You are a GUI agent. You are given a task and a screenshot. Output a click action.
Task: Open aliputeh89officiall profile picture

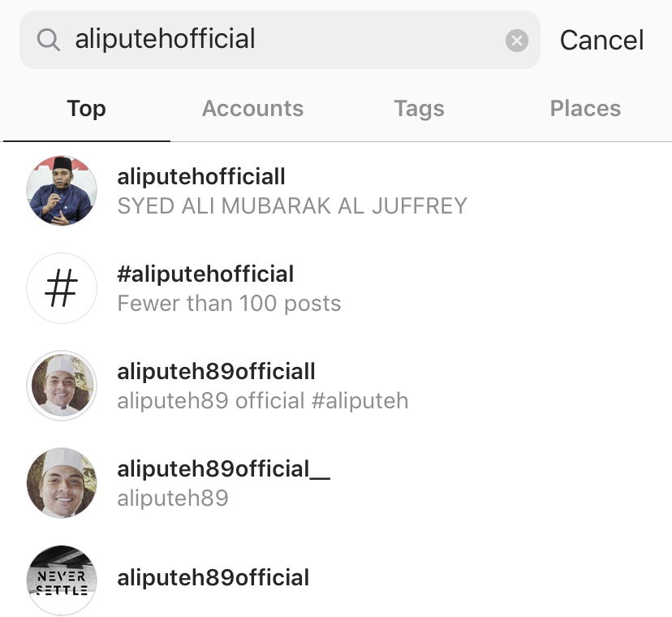(62, 386)
